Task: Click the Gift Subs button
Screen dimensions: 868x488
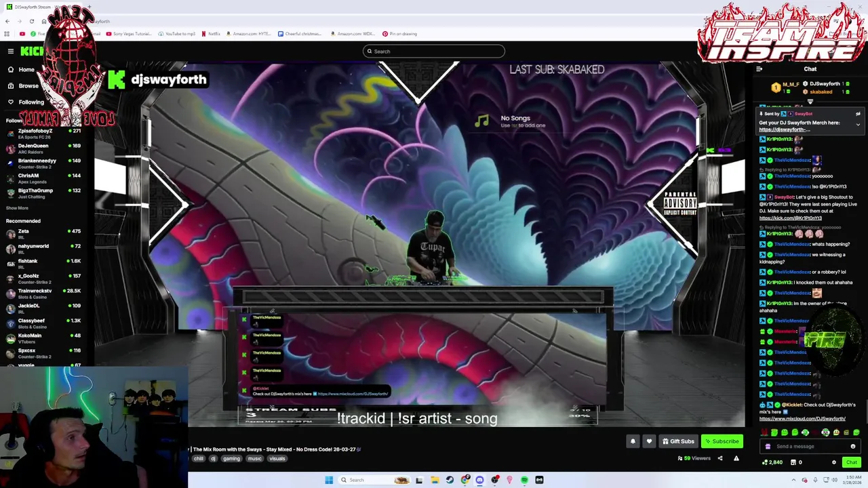Action: 678,441
